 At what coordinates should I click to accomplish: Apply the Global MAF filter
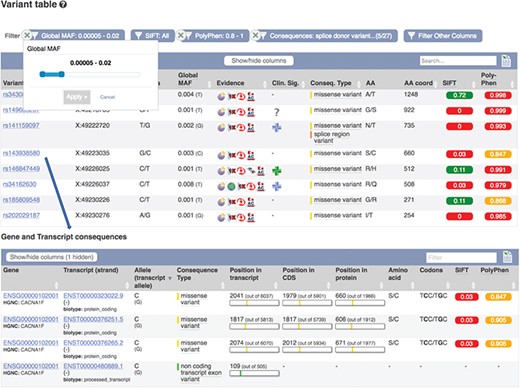pyautogui.click(x=77, y=97)
